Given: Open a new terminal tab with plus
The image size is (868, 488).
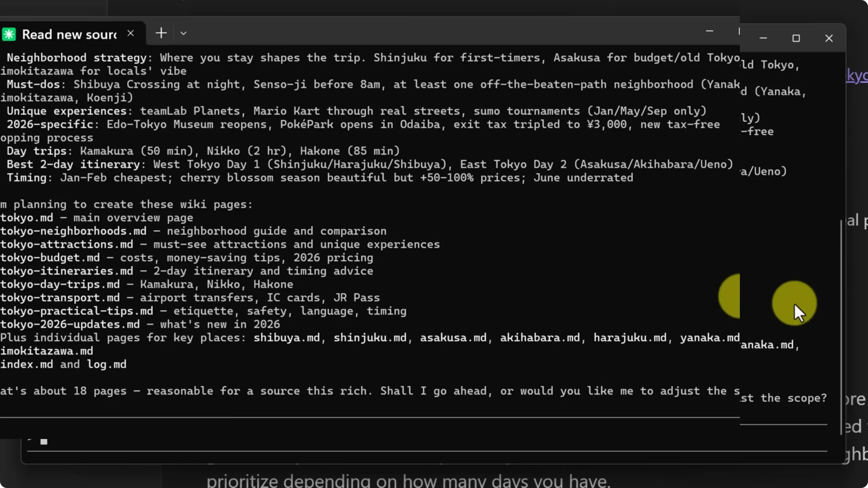Looking at the screenshot, I should [161, 33].
